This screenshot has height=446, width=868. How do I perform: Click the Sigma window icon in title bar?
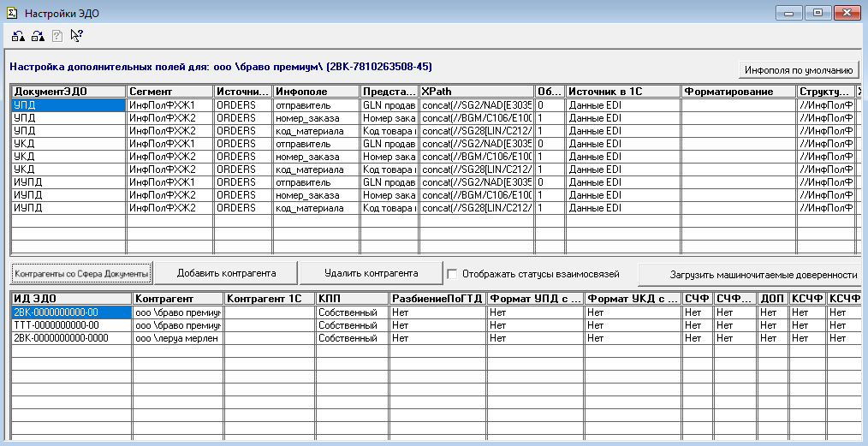[x=12, y=13]
